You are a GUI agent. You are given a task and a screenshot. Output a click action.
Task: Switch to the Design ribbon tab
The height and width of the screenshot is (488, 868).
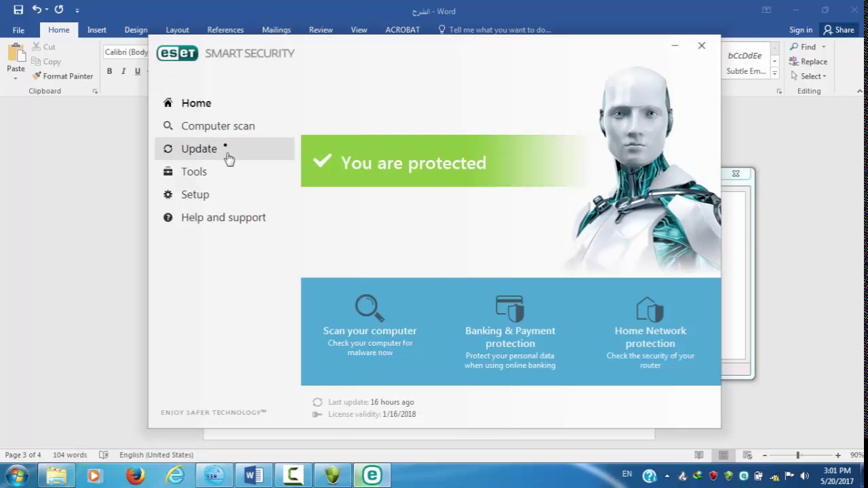(x=136, y=30)
